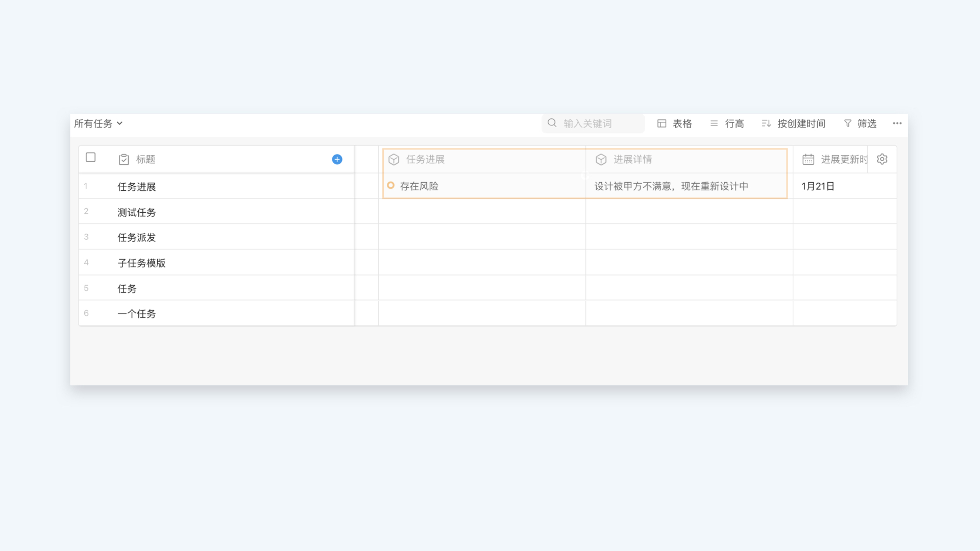The width and height of the screenshot is (980, 551).
Task: Select the 1月21日 date cell
Action: (x=818, y=186)
